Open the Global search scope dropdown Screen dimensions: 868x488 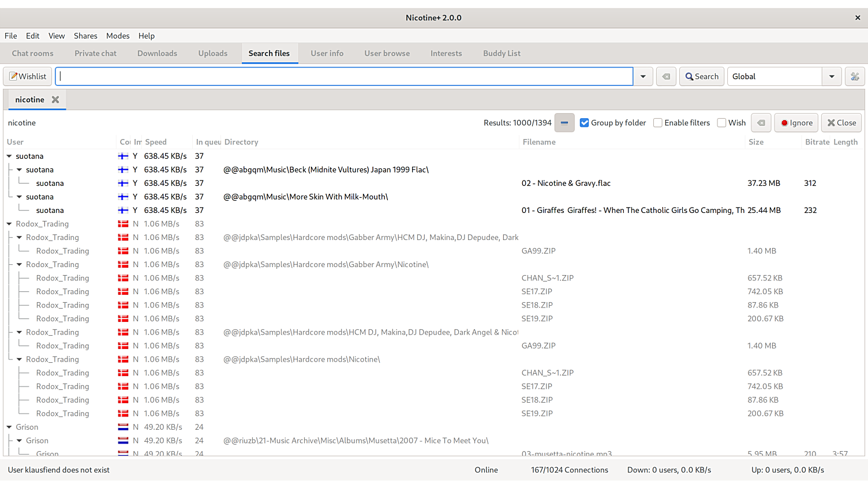point(831,77)
